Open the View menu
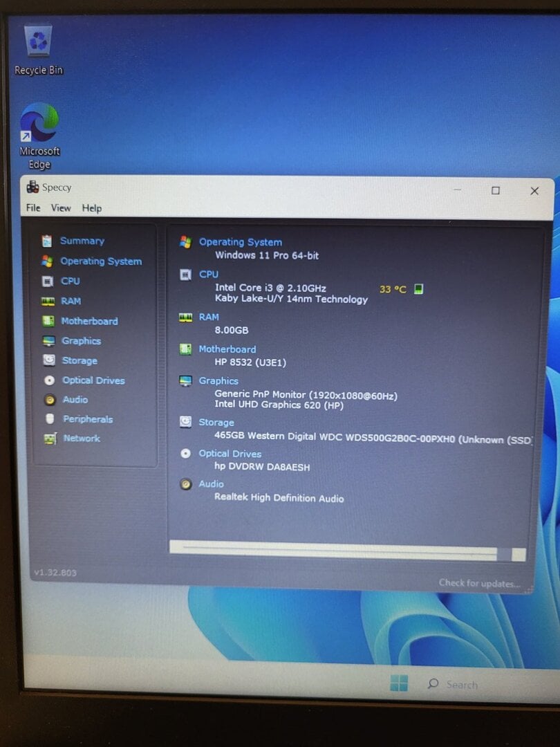Image resolution: width=560 pixels, height=747 pixels. [61, 208]
